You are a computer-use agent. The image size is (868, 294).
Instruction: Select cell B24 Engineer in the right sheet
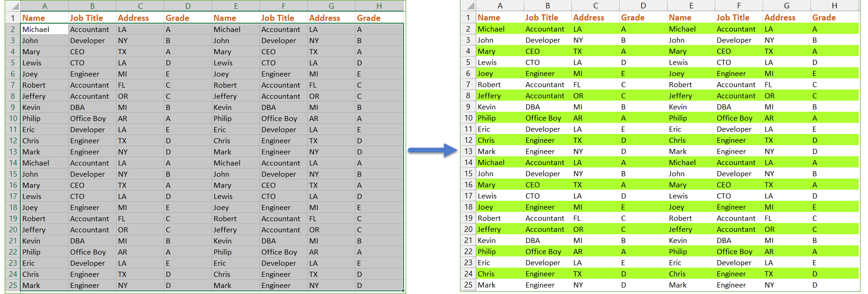coord(548,274)
